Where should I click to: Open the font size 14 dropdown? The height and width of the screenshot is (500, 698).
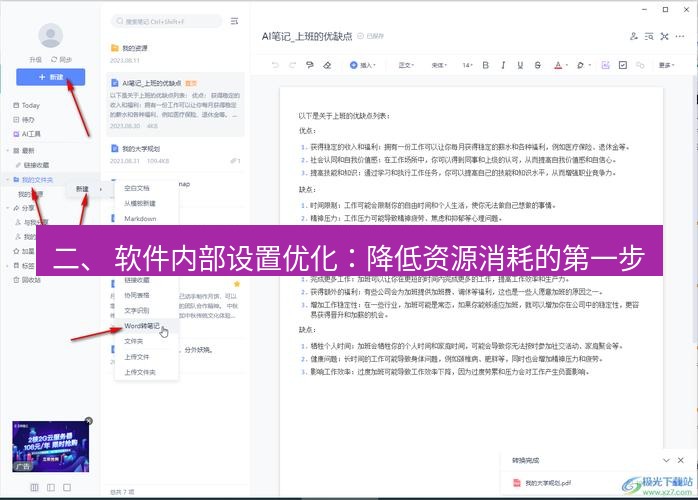click(467, 65)
